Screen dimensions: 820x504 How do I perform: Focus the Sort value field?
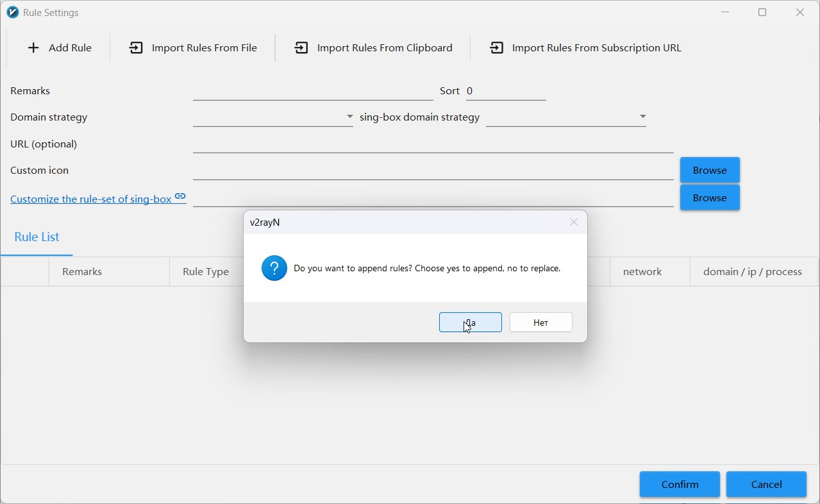point(506,91)
